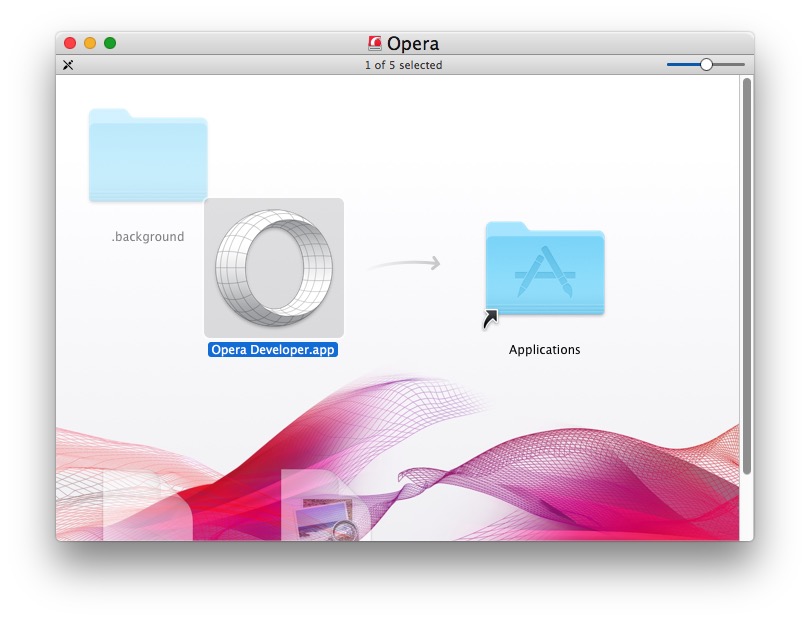Click the customize toolbar tools icon

pos(68,65)
